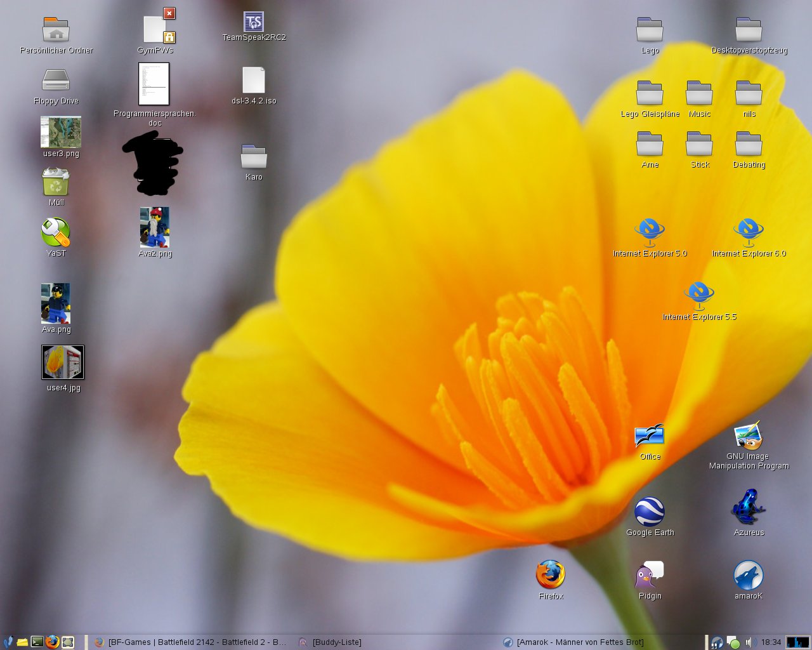This screenshot has width=812, height=650.
Task: Open the TeamSpeak2RC2 desktop icon
Action: click(254, 22)
